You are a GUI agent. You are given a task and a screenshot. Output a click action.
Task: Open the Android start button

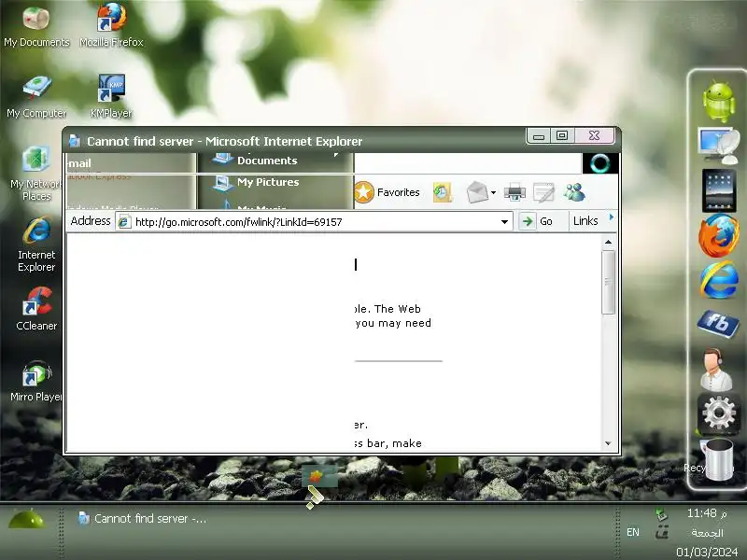(27, 521)
